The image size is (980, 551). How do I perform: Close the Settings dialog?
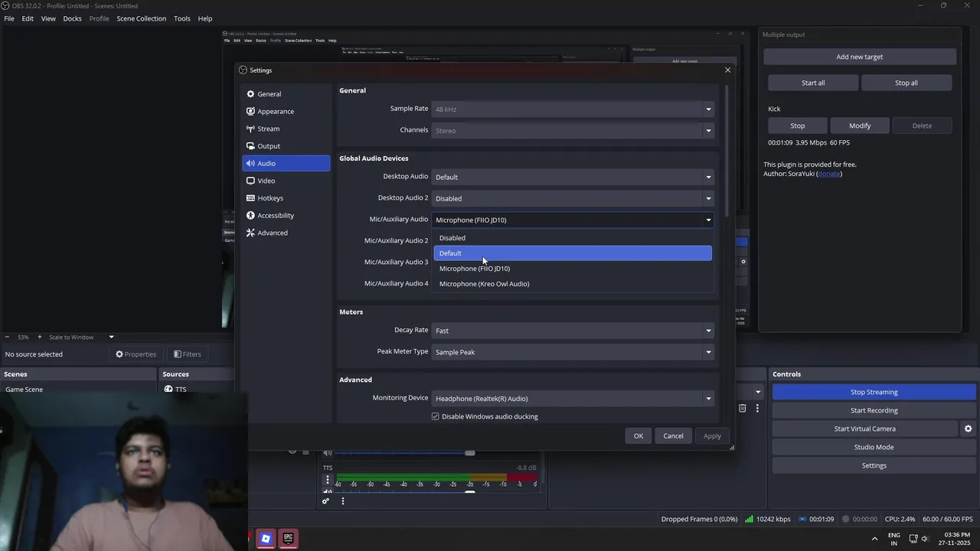tap(727, 70)
